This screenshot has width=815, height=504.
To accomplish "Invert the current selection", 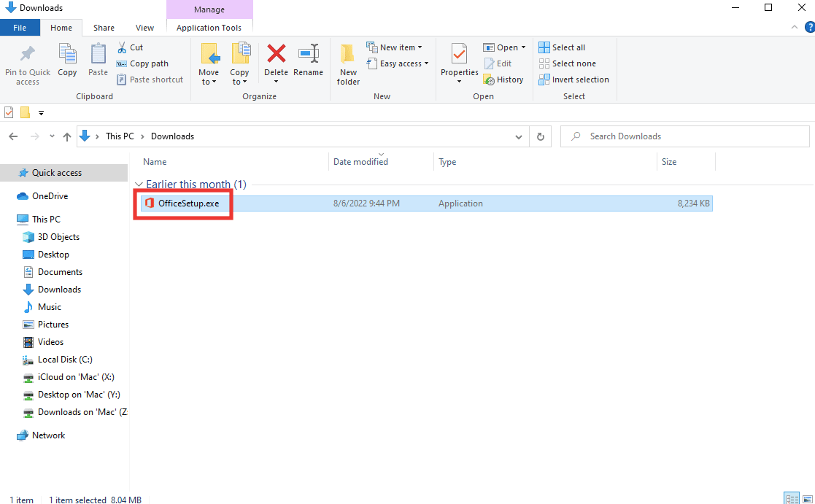I will click(x=574, y=79).
